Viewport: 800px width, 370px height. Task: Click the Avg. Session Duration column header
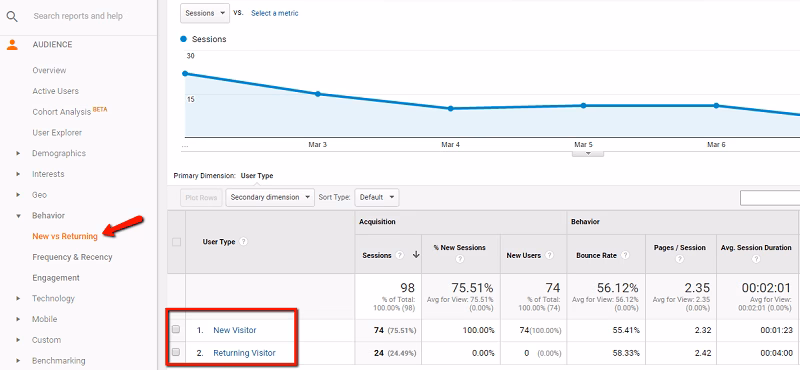click(x=756, y=248)
